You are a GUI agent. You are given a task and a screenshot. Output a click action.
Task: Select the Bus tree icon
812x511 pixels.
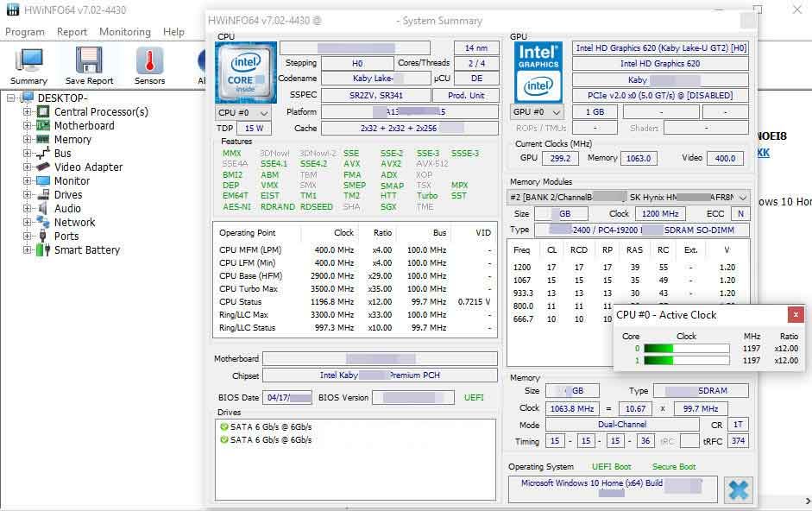point(43,153)
